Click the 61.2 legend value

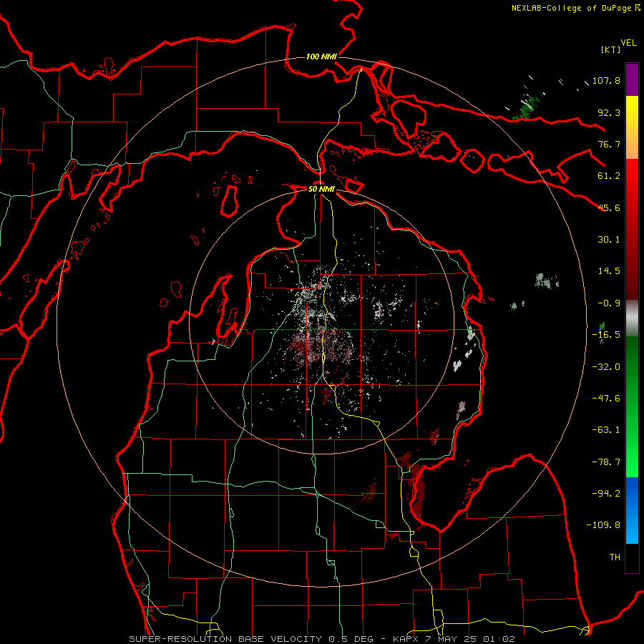(x=609, y=176)
